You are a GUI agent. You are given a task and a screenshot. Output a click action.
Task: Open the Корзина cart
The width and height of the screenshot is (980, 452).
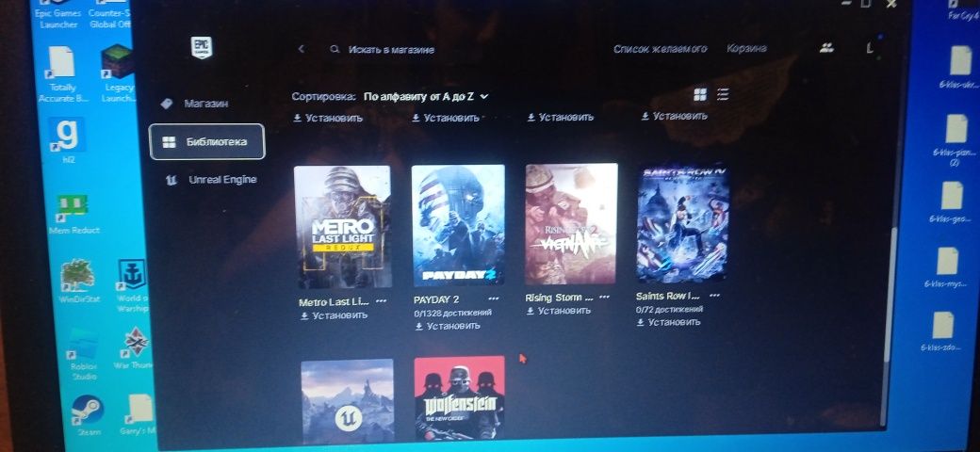click(747, 48)
